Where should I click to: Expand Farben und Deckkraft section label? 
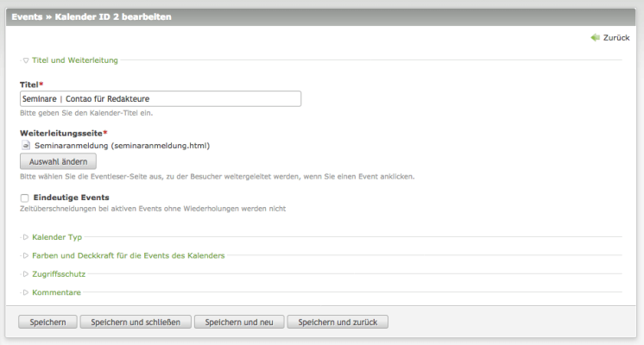(128, 256)
